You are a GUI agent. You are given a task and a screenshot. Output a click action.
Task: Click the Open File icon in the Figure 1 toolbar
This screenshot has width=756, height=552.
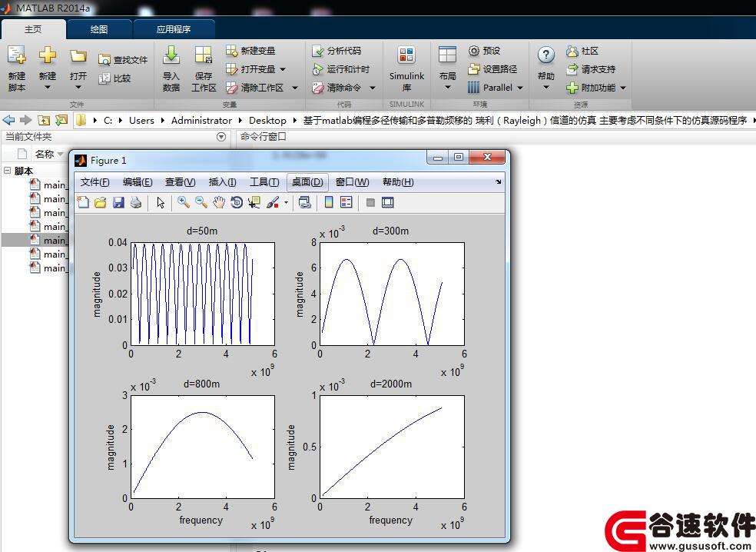click(x=101, y=202)
